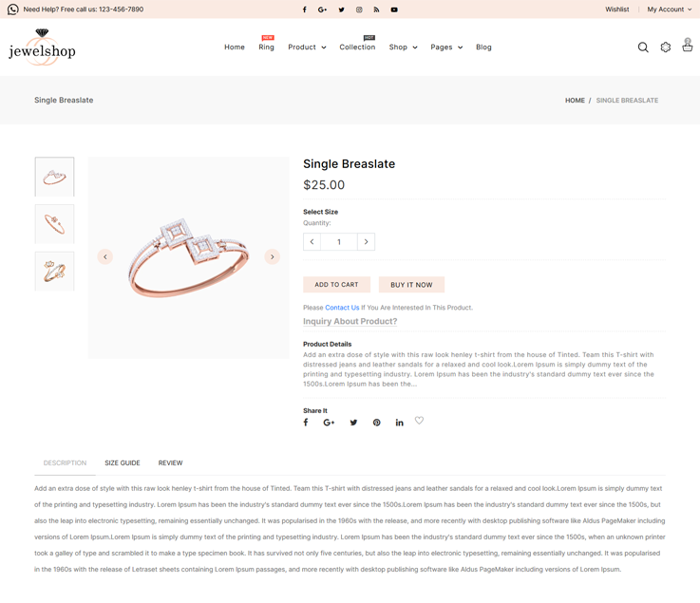Add product to wishlist heart icon
The image size is (700, 603).
(x=419, y=421)
